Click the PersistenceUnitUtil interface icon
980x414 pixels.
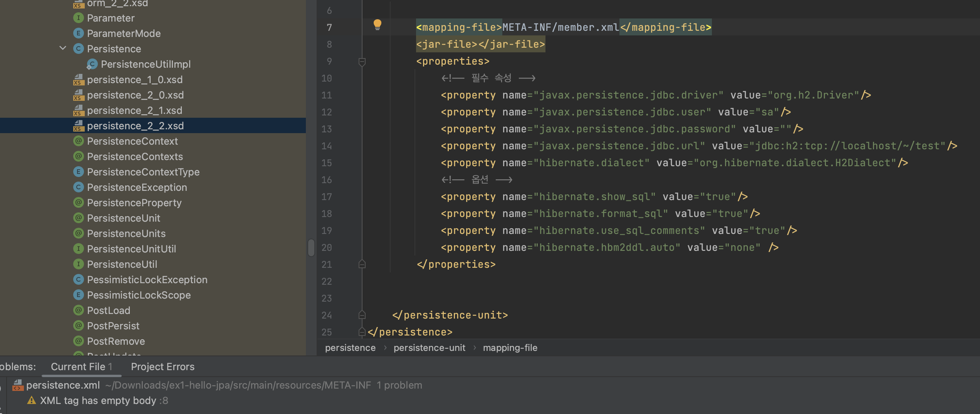(79, 249)
